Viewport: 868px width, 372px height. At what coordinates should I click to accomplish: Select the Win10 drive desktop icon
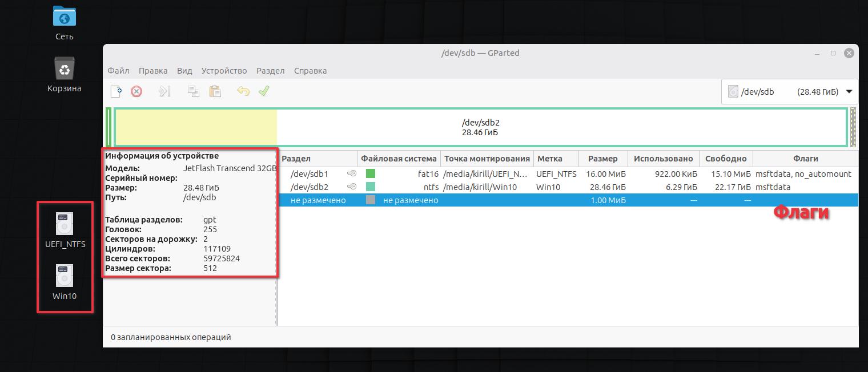pyautogui.click(x=65, y=282)
